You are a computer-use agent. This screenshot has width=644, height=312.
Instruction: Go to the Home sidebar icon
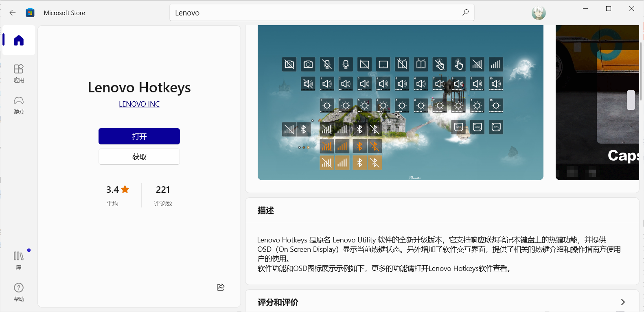point(19,40)
